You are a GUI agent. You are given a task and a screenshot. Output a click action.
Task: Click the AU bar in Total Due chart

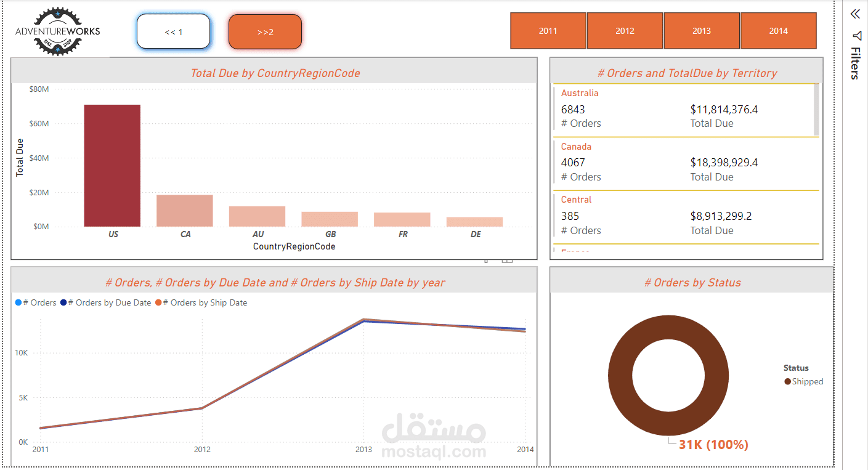pyautogui.click(x=258, y=216)
